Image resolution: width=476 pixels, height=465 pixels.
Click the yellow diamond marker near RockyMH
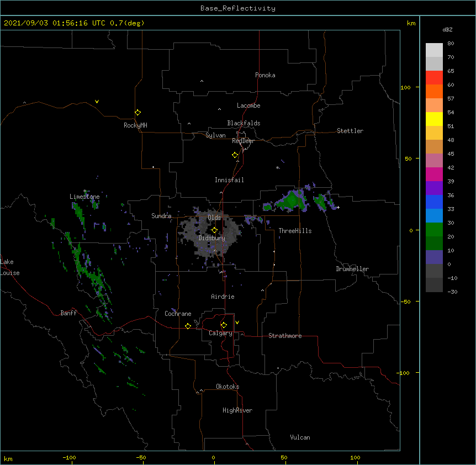[137, 112]
